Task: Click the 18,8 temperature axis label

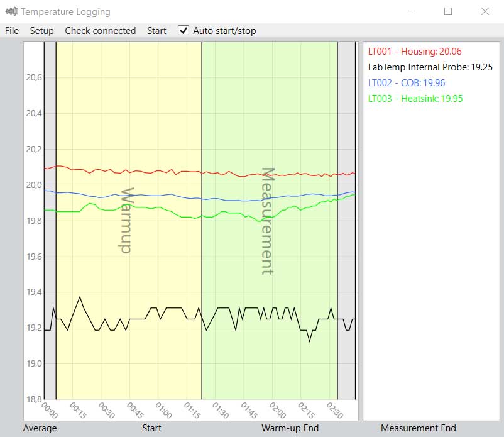Action: (x=34, y=399)
